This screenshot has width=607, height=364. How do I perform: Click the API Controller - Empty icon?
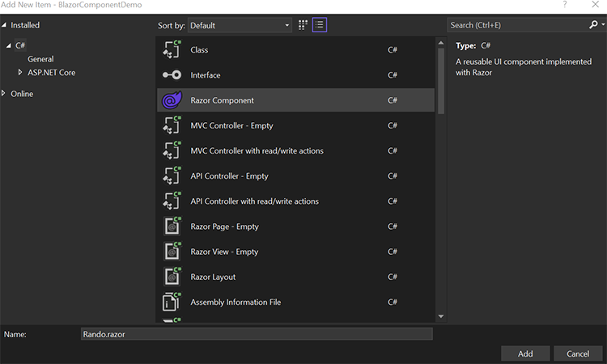tap(172, 176)
